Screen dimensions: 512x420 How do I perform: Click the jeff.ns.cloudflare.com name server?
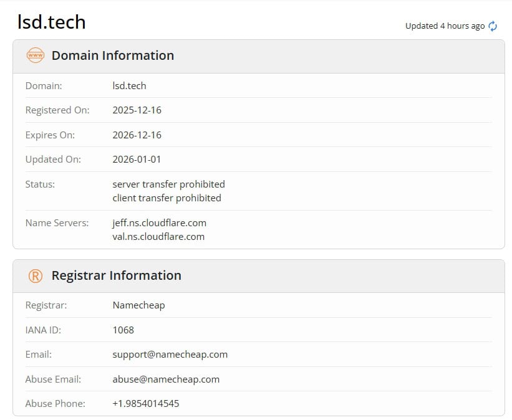(159, 222)
